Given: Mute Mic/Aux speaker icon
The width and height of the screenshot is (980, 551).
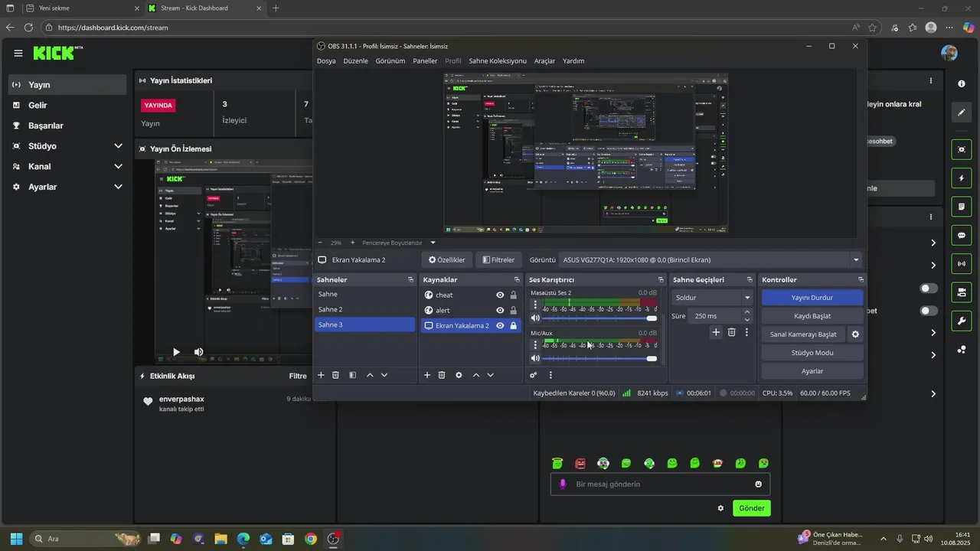Looking at the screenshot, I should click(535, 358).
